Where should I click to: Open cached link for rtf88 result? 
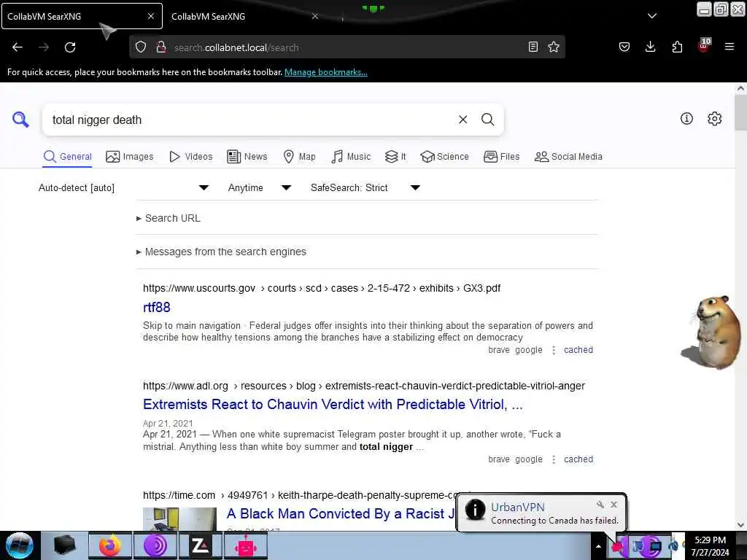point(578,349)
